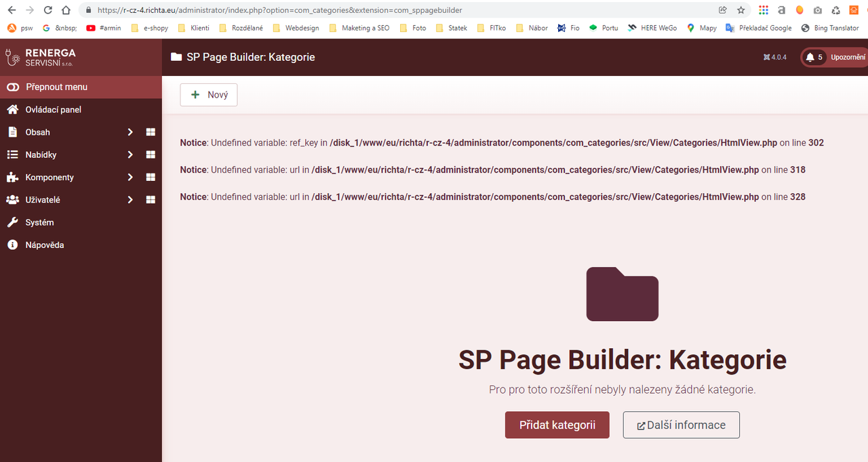Viewport: 868px width, 462px height.
Task: Click the notice text ending 'on line 318'
Action: [493, 170]
